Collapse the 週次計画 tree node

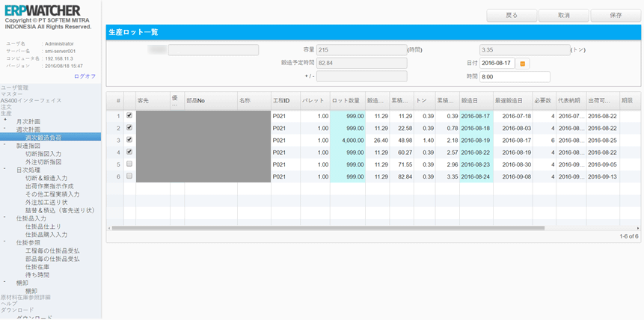5,129
